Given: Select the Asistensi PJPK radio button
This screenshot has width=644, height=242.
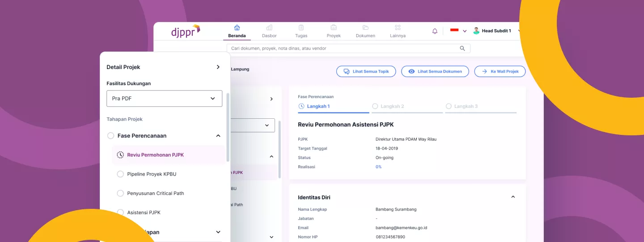Looking at the screenshot, I should [120, 212].
